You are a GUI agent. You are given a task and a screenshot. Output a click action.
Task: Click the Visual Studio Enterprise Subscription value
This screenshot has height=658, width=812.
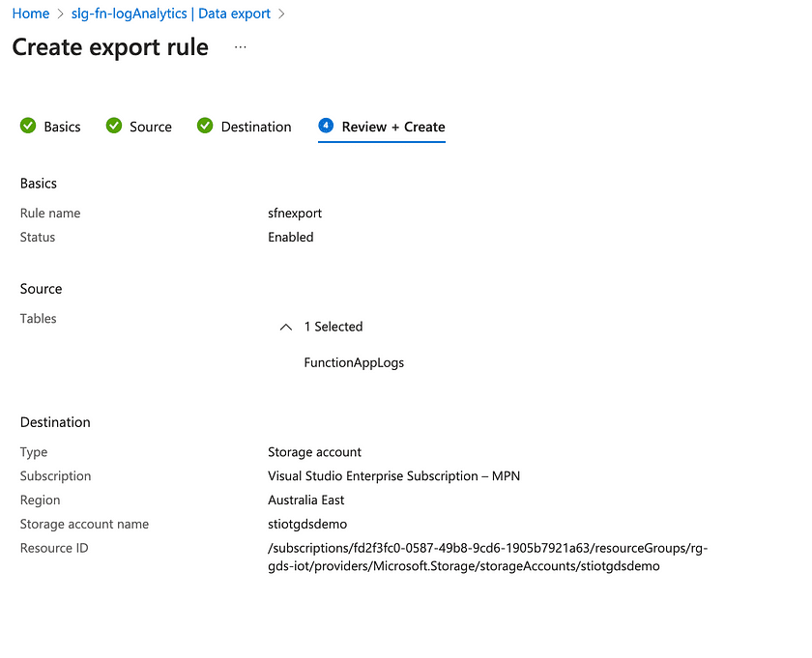[394, 475]
